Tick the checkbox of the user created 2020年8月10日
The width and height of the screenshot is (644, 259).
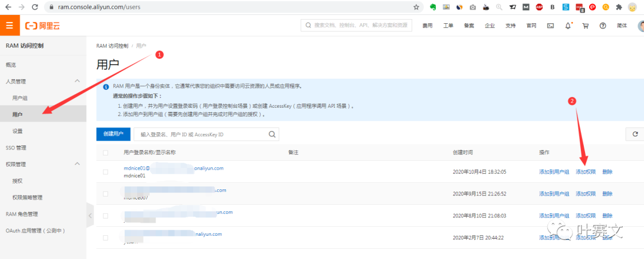(106, 216)
